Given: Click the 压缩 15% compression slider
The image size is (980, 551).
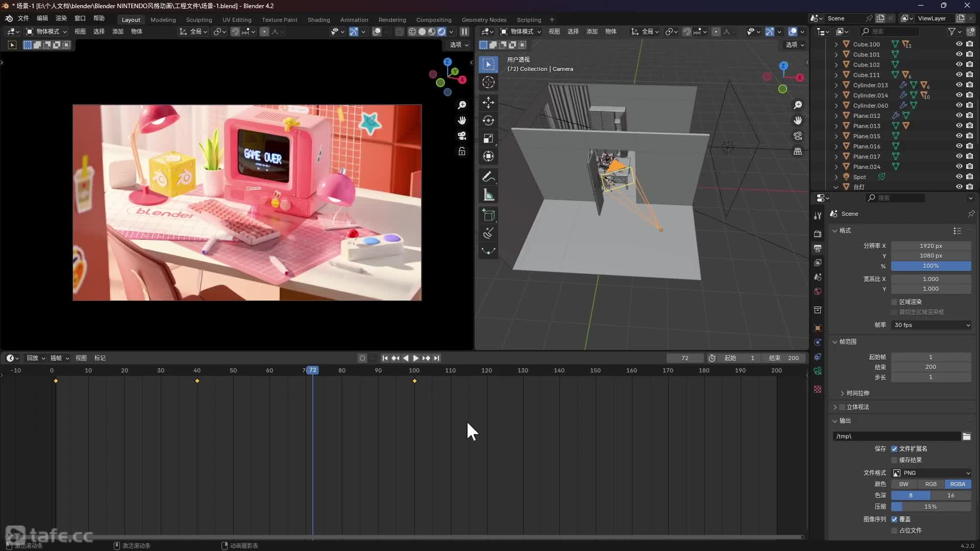Looking at the screenshot, I should point(931,507).
